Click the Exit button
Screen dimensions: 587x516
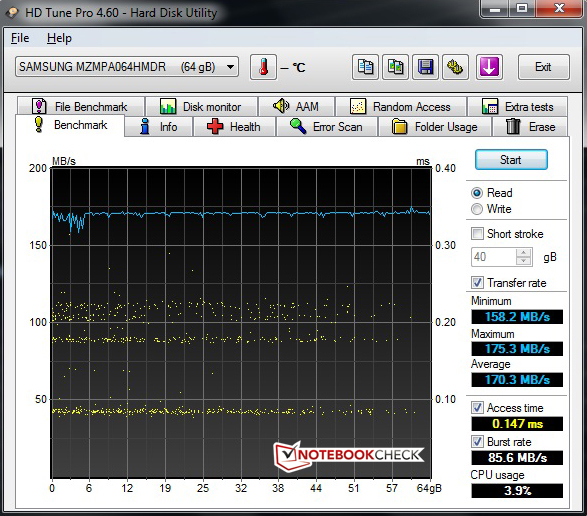[544, 67]
